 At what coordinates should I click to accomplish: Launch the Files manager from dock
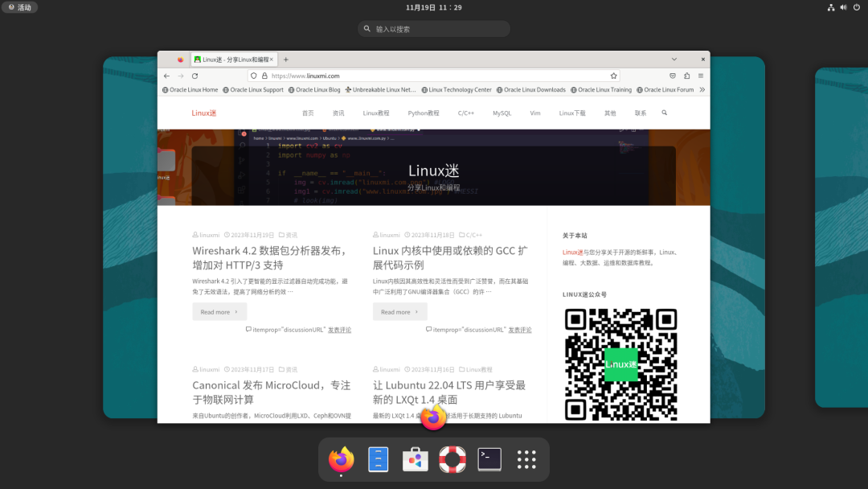click(378, 459)
